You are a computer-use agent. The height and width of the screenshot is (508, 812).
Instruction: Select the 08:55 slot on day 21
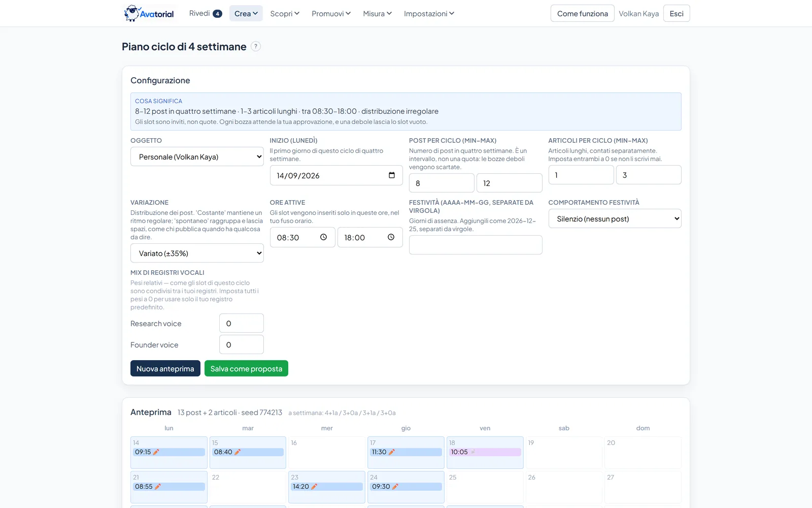point(169,487)
